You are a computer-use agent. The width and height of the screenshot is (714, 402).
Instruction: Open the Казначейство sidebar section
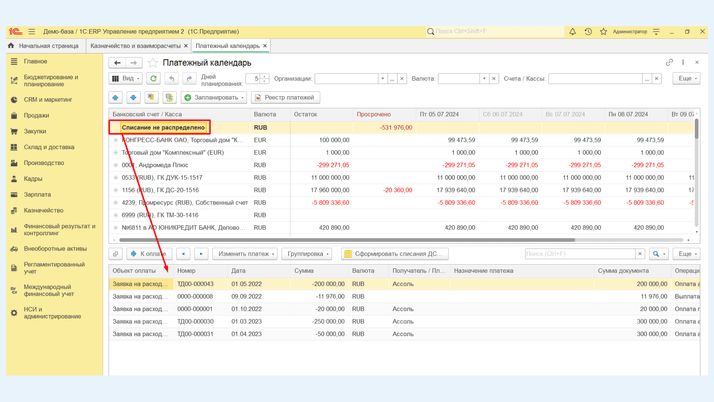coord(43,211)
